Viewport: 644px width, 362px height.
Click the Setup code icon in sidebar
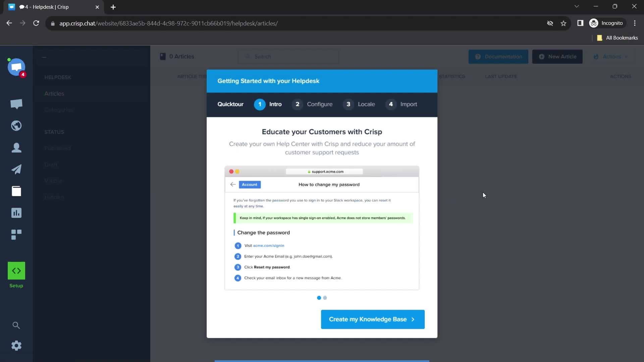[x=16, y=270]
